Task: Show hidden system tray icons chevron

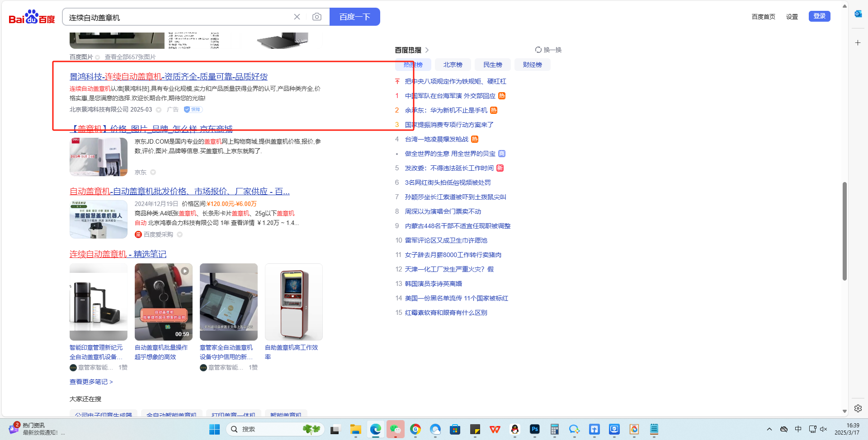Action: point(769,429)
